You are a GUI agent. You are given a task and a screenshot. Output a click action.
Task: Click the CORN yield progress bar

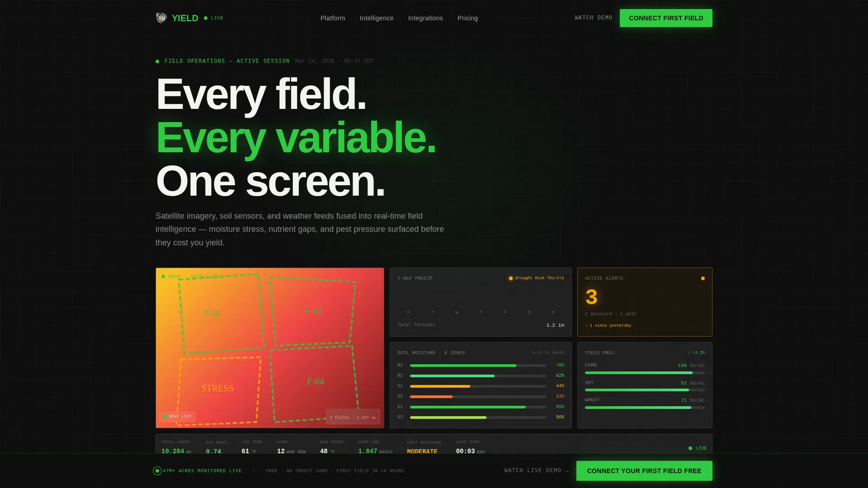coord(645,373)
